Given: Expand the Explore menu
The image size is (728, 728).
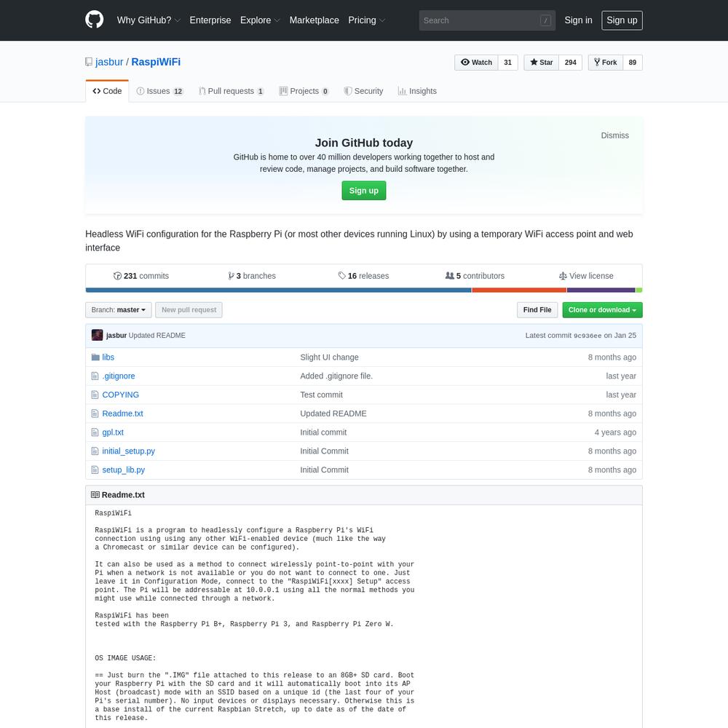Looking at the screenshot, I should pos(260,20).
